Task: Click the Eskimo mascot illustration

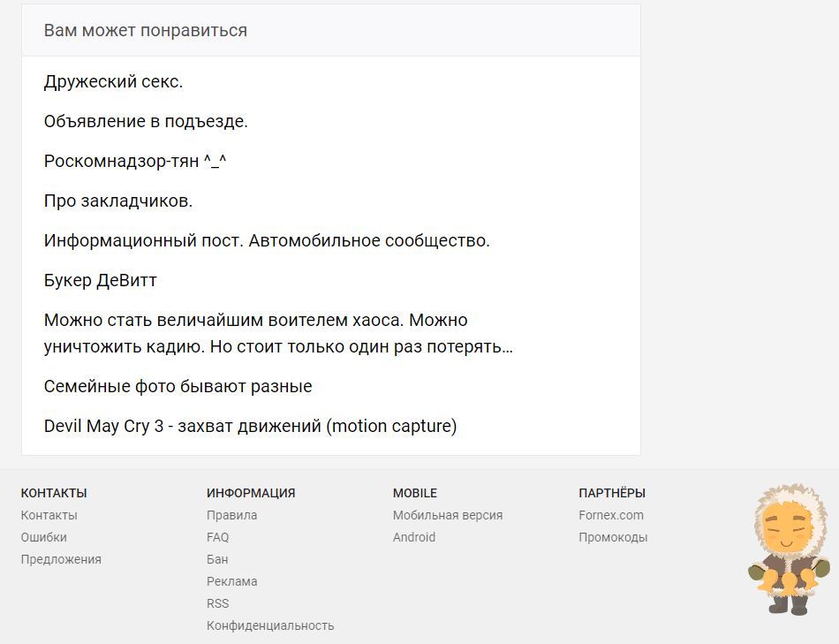Action: (788, 549)
